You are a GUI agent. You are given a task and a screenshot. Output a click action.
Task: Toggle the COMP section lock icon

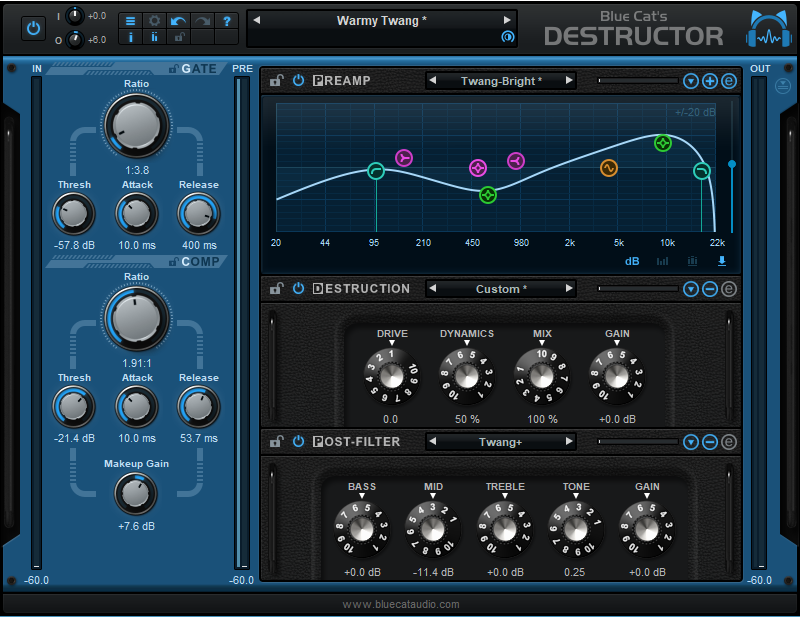tap(173, 262)
